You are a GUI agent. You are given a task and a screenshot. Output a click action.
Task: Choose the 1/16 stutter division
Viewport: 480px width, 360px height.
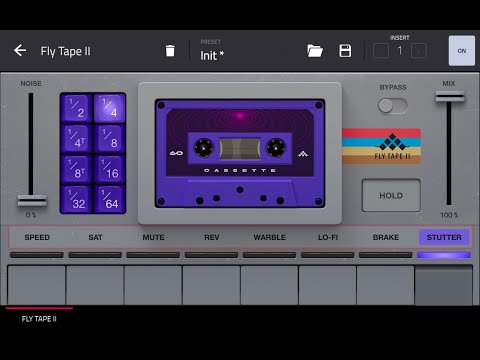tap(109, 169)
